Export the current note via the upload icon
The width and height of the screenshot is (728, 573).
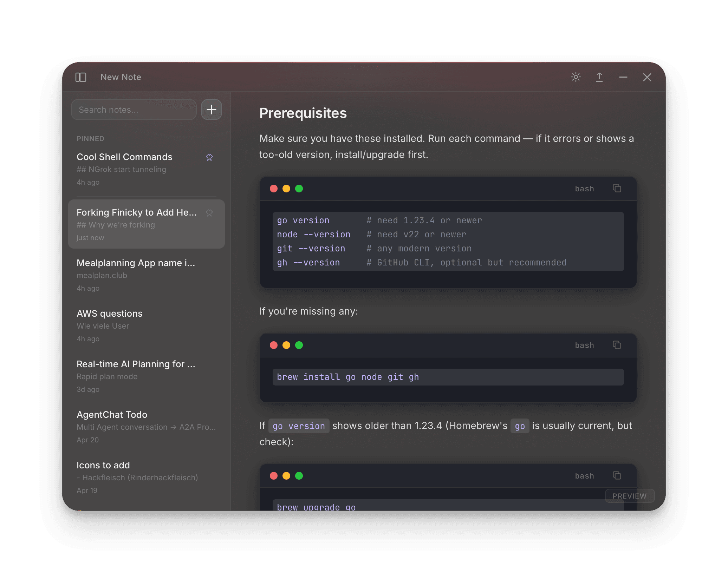pos(599,77)
